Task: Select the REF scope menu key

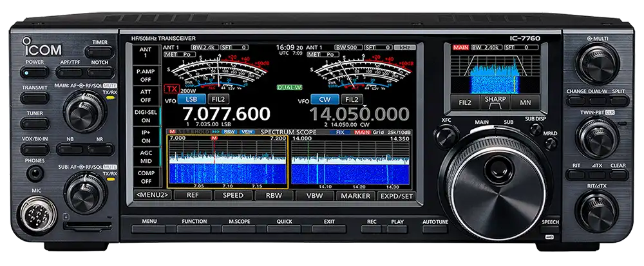Action: pos(193,195)
